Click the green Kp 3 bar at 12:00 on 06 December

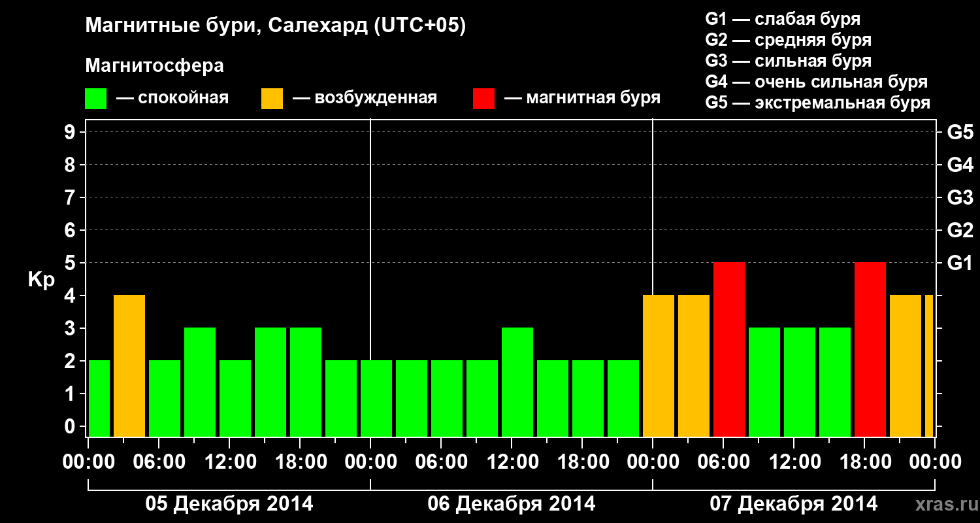click(x=517, y=382)
